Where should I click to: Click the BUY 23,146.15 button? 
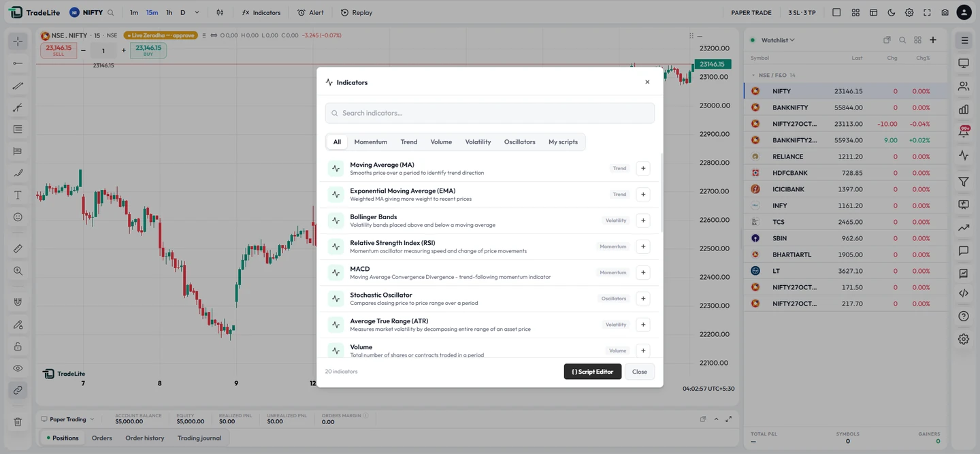click(x=148, y=50)
